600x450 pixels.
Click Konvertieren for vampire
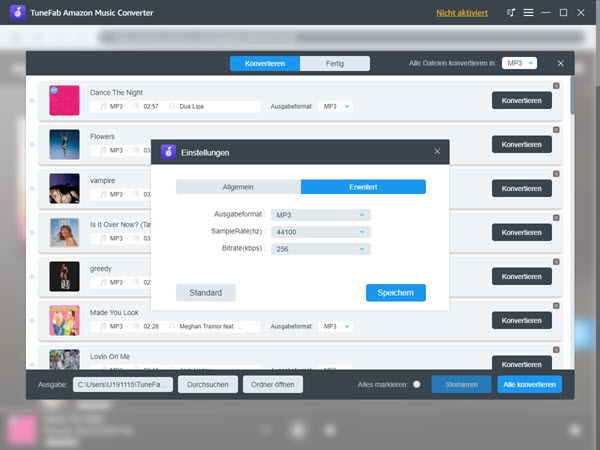522,188
